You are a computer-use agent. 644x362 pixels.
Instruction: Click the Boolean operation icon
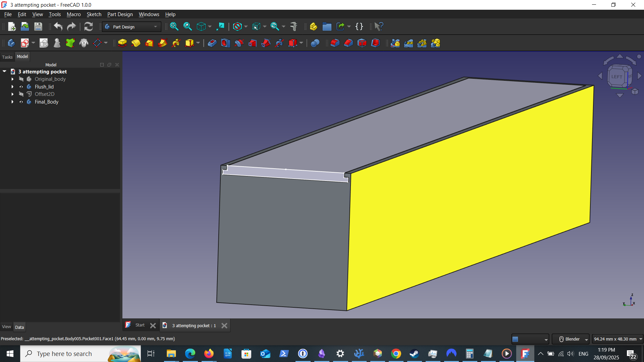315,43
